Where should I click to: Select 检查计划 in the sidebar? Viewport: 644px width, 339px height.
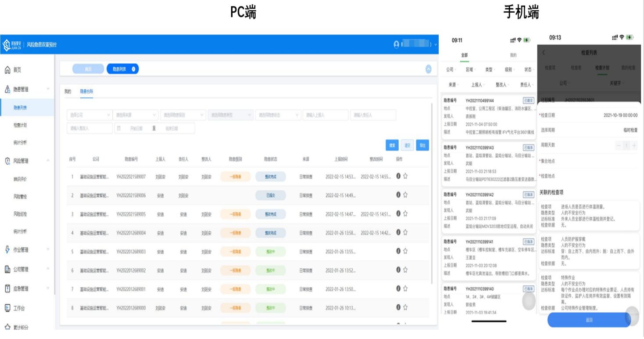(20, 125)
